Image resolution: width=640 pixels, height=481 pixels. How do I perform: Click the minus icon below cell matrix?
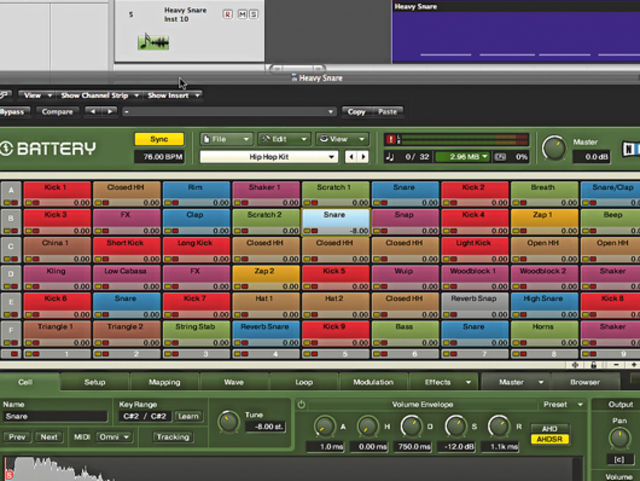pyautogui.click(x=616, y=365)
